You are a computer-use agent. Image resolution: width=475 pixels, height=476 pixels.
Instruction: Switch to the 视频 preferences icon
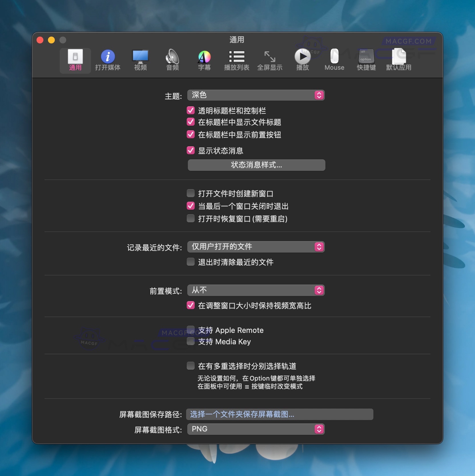[140, 60]
